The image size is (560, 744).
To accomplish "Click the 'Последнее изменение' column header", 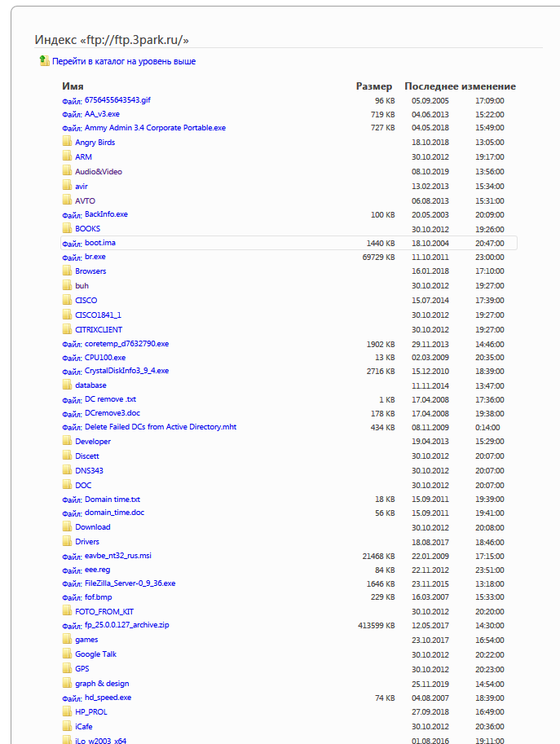I will point(460,86).
